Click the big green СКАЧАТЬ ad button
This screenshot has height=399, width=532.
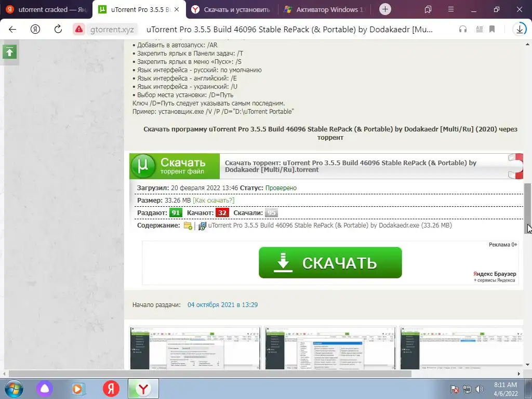(330, 262)
